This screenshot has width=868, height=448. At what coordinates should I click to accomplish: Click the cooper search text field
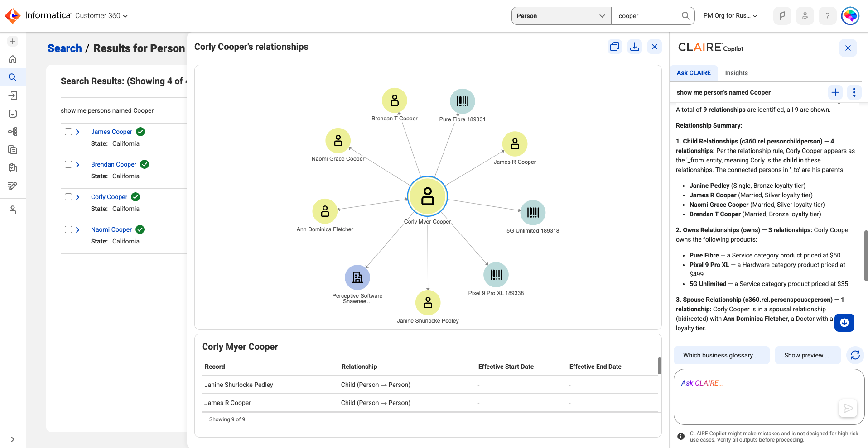click(646, 16)
